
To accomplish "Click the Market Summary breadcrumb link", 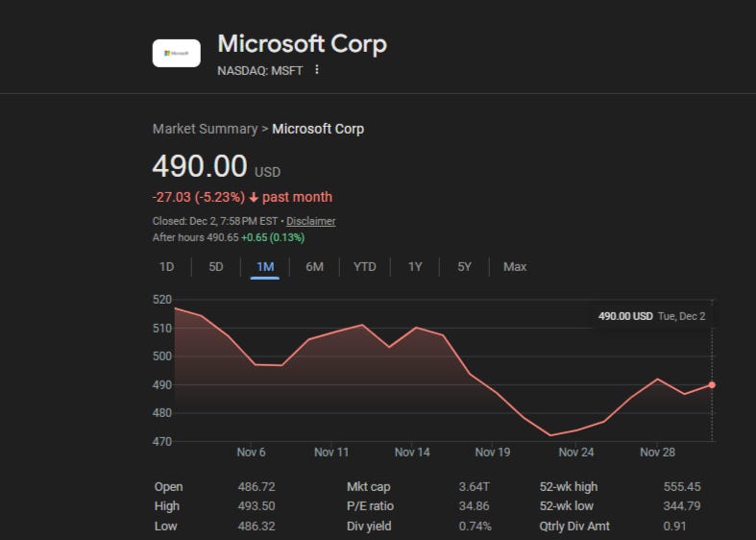I will pos(205,129).
